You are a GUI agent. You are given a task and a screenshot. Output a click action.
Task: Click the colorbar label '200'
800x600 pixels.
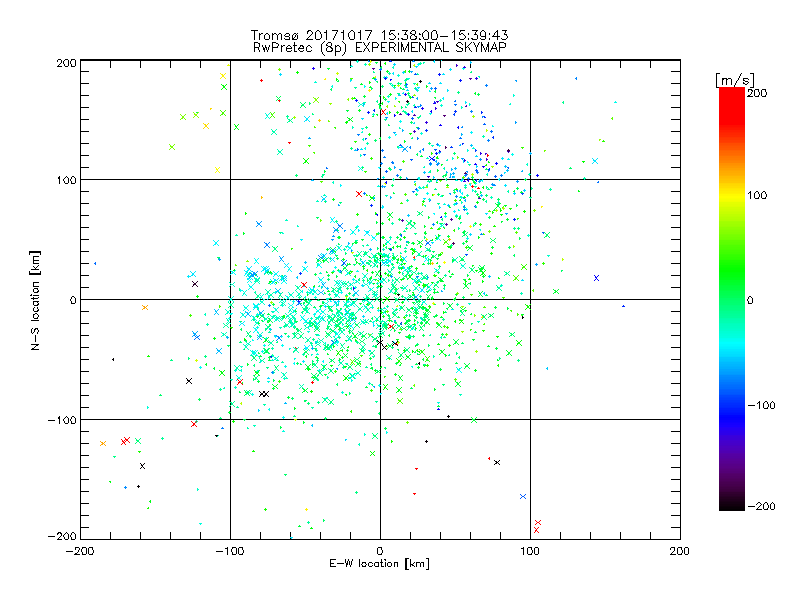click(757, 93)
